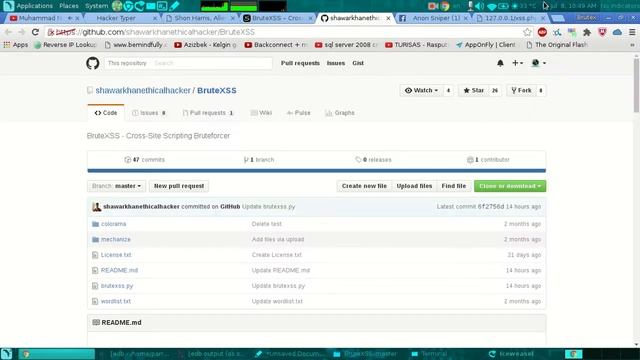Click the BruteXSS repository name link
Viewport: 640px width, 360px height.
[217, 91]
